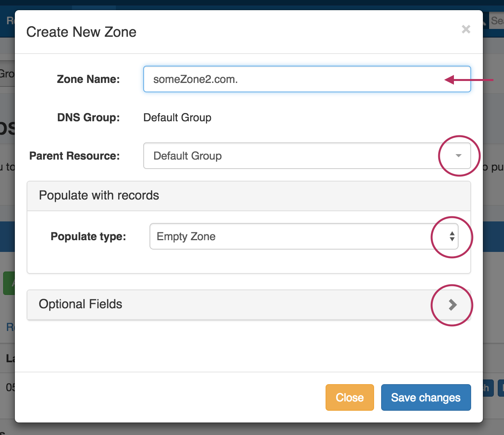
Task: Click the orange Close button
Action: [x=349, y=397]
